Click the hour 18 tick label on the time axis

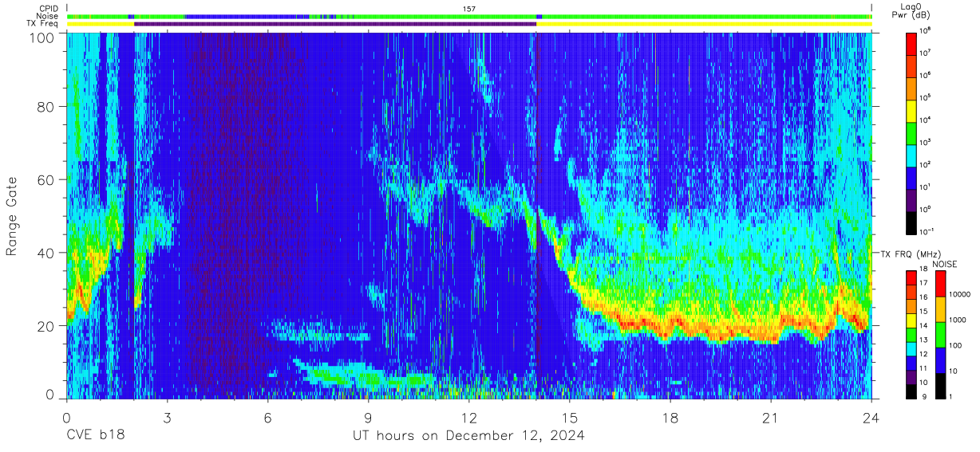670,417
